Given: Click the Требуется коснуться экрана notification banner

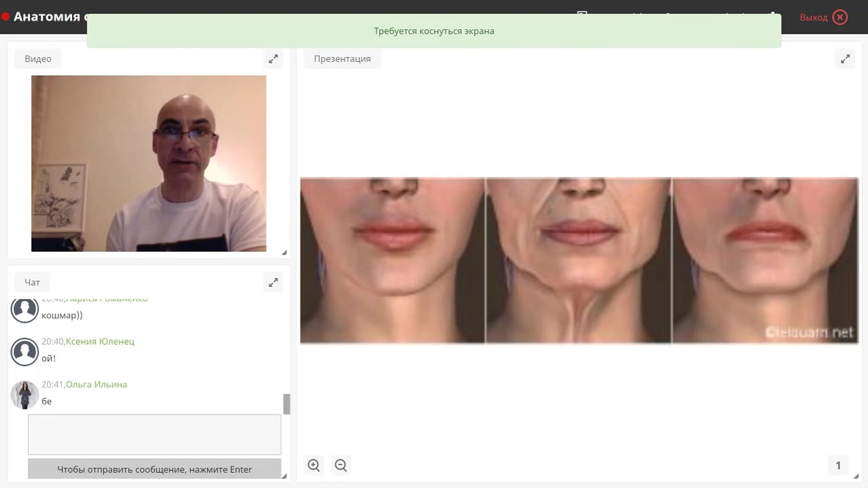Looking at the screenshot, I should 434,31.
